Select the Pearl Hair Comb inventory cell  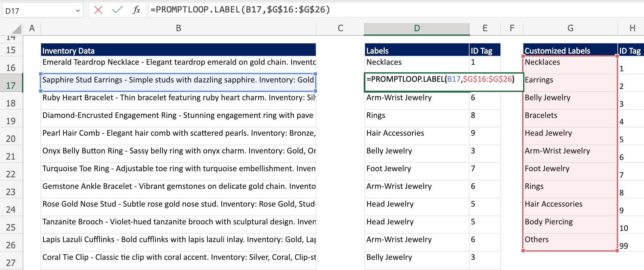[x=178, y=133]
